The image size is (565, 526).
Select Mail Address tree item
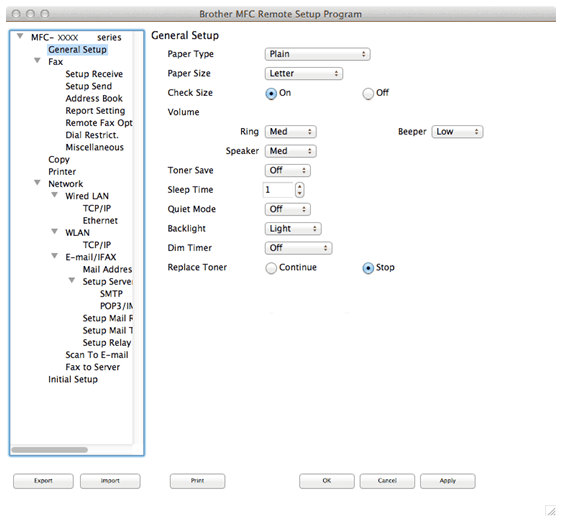coord(107,269)
